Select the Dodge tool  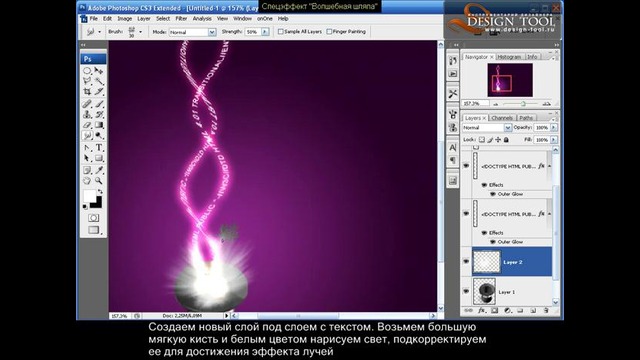click(99, 136)
